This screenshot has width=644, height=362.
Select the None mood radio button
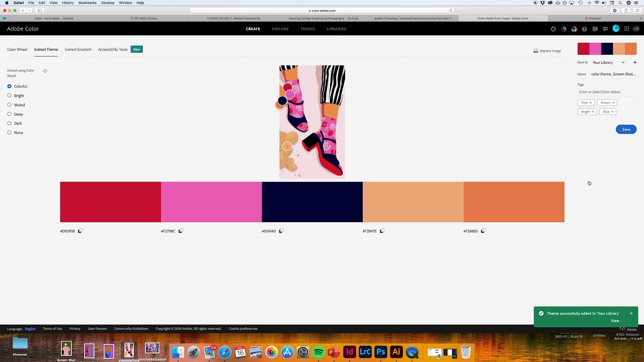pos(9,132)
